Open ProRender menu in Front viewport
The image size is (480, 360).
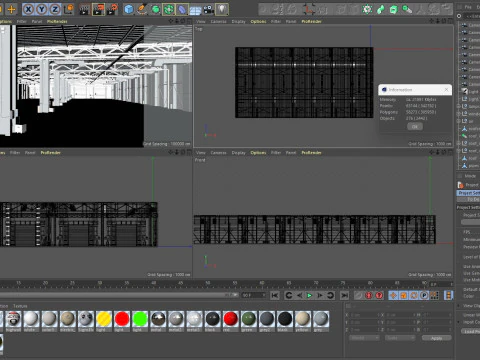[x=311, y=153]
